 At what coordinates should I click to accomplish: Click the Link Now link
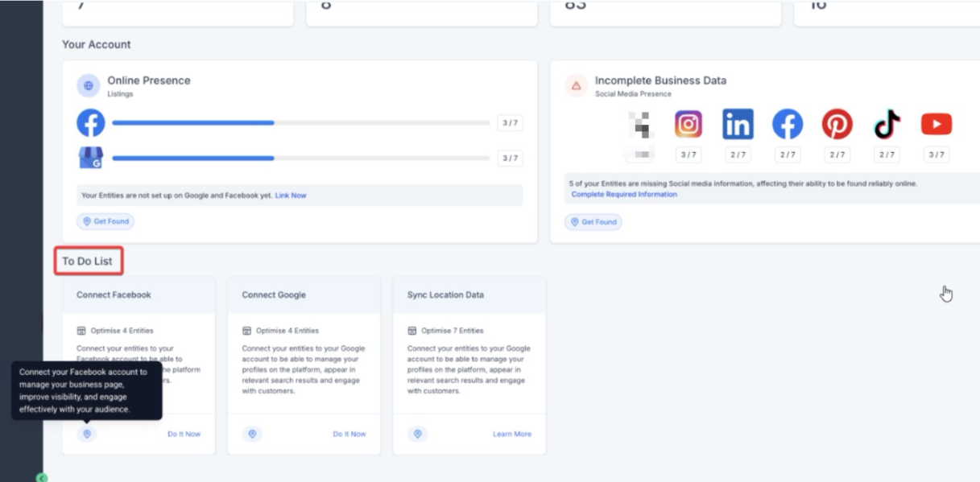(x=290, y=196)
